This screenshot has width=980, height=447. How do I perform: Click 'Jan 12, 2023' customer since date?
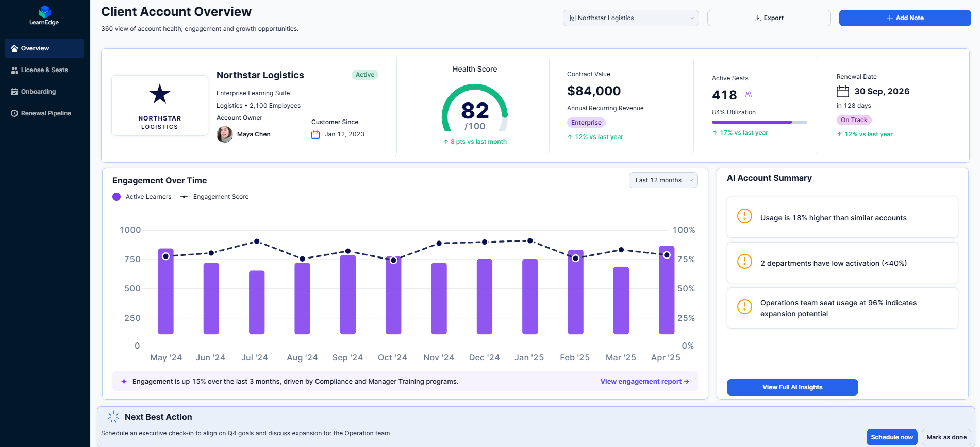[344, 134]
